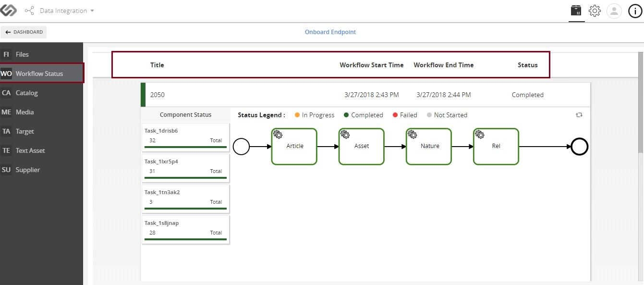Click the workflow end event circle

(580, 147)
